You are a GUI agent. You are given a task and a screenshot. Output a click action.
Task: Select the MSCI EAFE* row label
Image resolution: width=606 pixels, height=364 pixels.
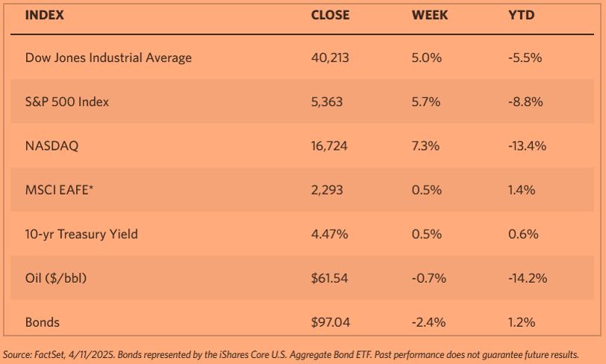pyautogui.click(x=59, y=190)
